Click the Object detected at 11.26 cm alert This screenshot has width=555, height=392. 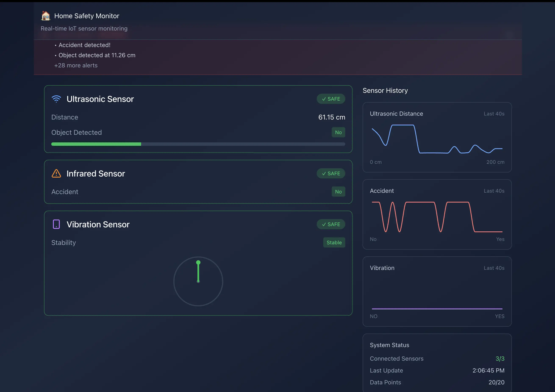tap(97, 55)
